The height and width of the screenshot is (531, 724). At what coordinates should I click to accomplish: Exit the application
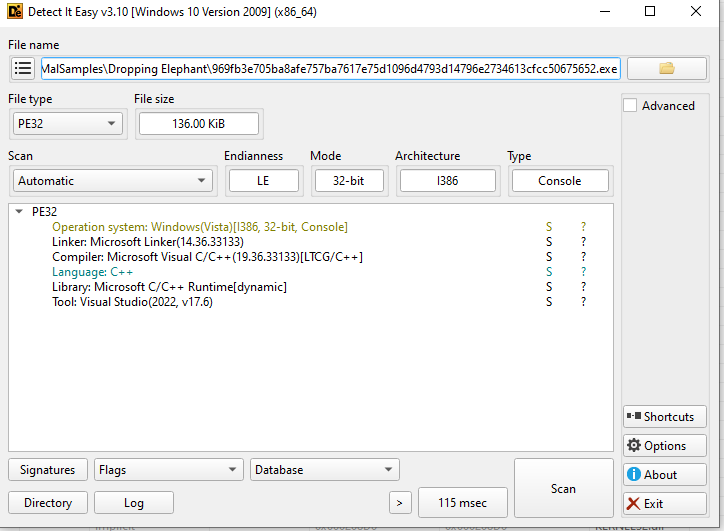point(664,504)
